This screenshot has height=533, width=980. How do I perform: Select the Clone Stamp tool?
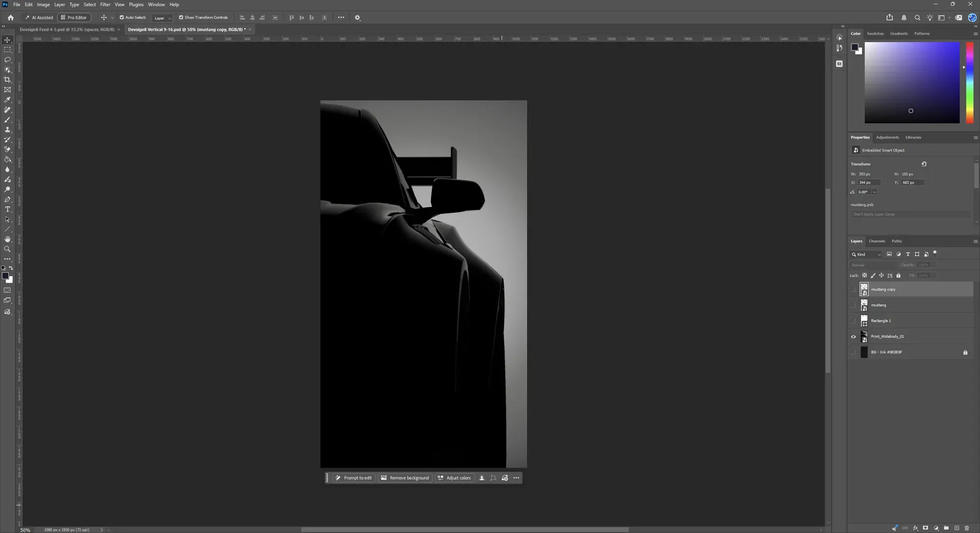pyautogui.click(x=7, y=130)
